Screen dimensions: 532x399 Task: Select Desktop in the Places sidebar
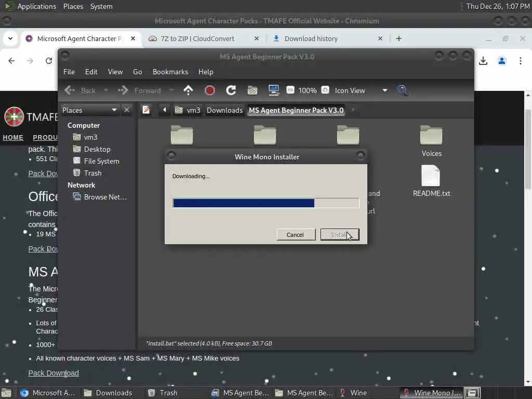coord(91,149)
